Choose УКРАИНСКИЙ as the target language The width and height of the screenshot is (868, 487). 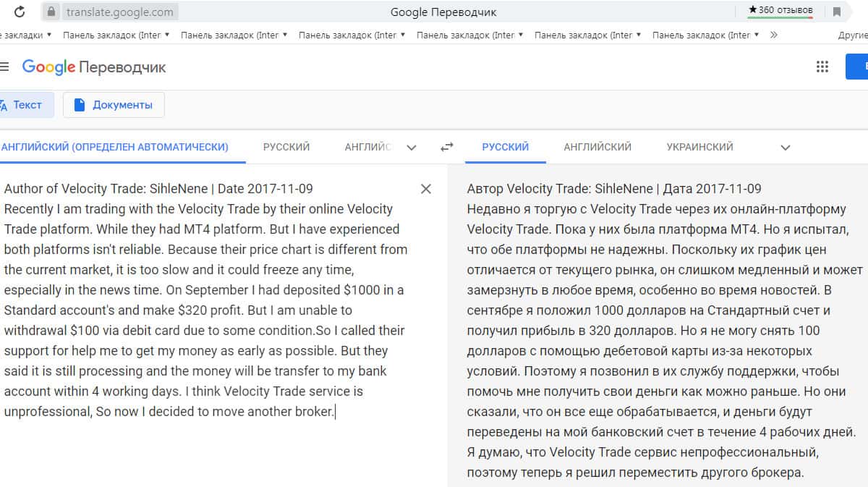(x=699, y=147)
